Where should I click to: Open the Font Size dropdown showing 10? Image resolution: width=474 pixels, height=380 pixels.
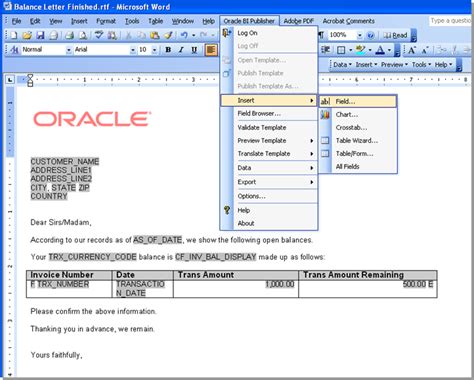154,50
